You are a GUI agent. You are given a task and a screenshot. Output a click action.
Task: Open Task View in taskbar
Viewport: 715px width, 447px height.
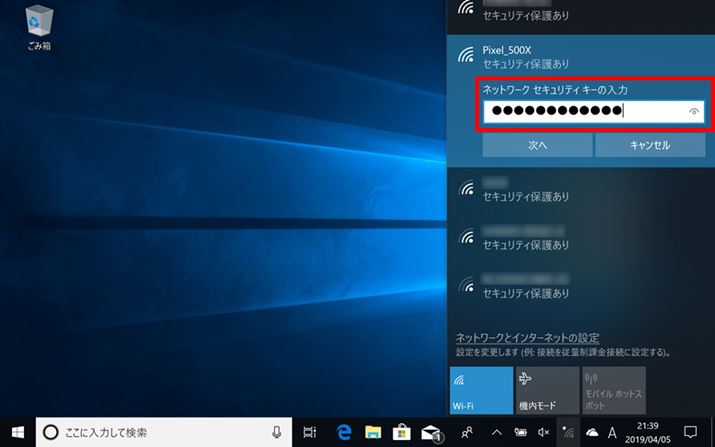click(x=310, y=432)
